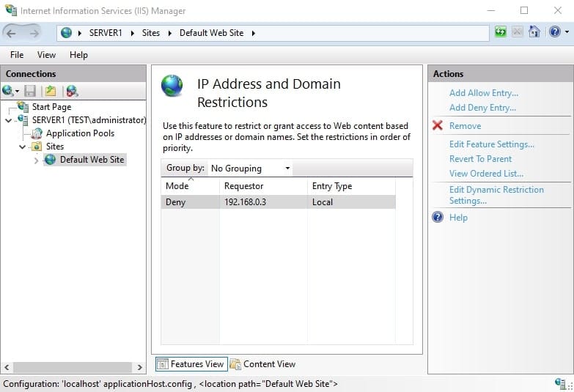Open the File menu
Viewport: 574px width, 392px height.
click(x=17, y=55)
